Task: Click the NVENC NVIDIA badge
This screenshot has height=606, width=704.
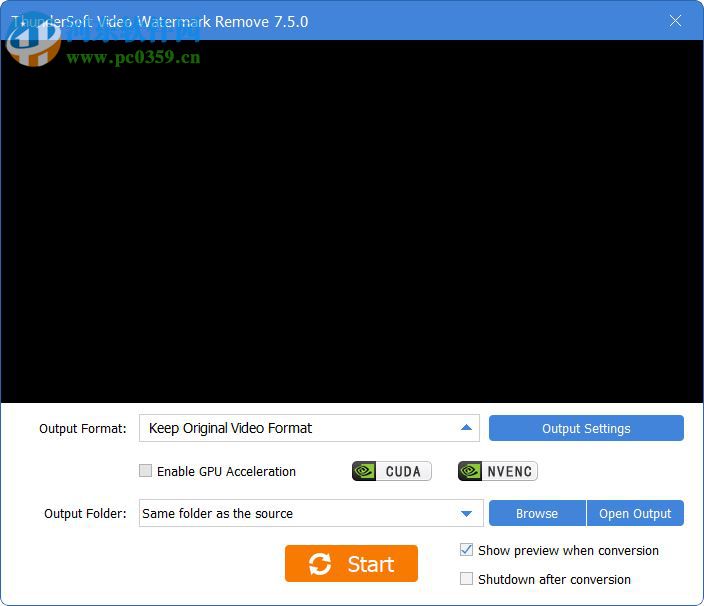Action: click(x=497, y=471)
